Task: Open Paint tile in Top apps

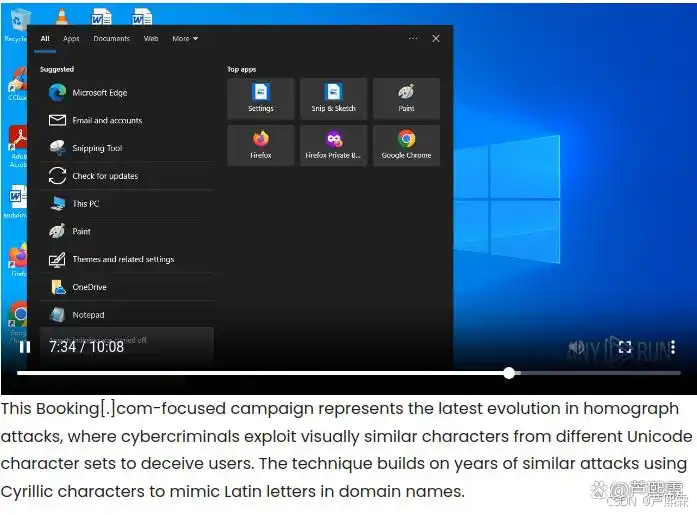Action: coord(406,99)
